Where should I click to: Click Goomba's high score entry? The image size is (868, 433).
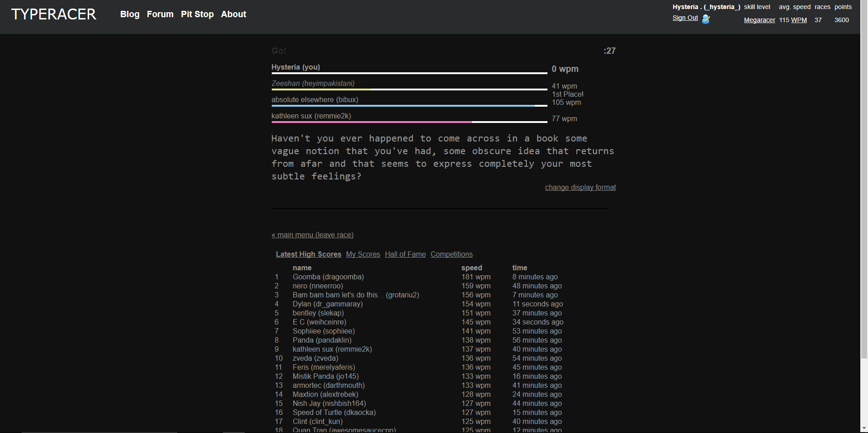[328, 277]
